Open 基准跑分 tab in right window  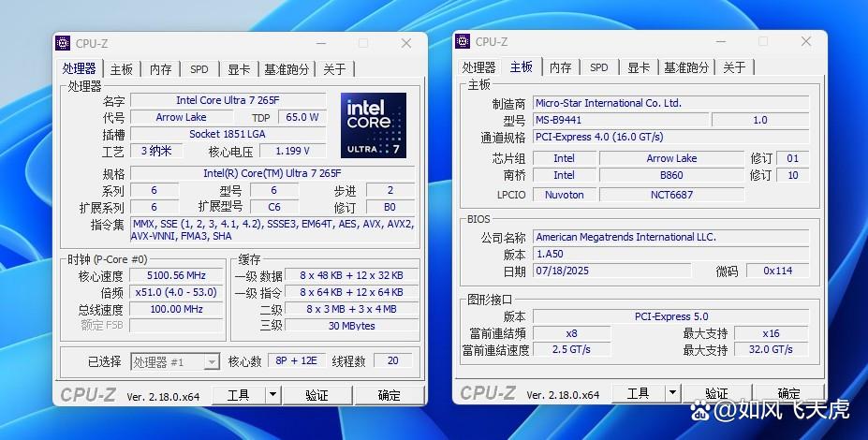click(x=686, y=67)
